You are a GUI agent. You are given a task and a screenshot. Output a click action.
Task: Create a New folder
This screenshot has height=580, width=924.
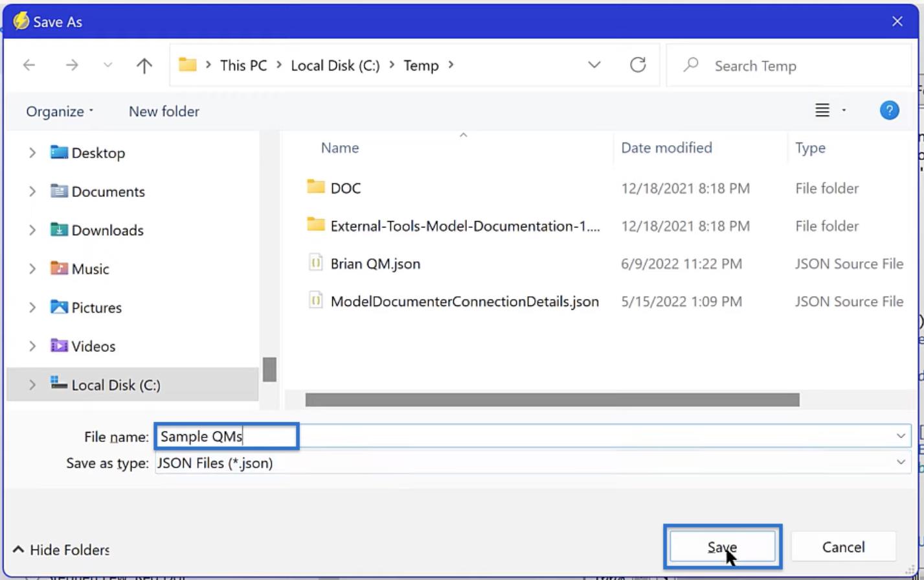click(164, 111)
